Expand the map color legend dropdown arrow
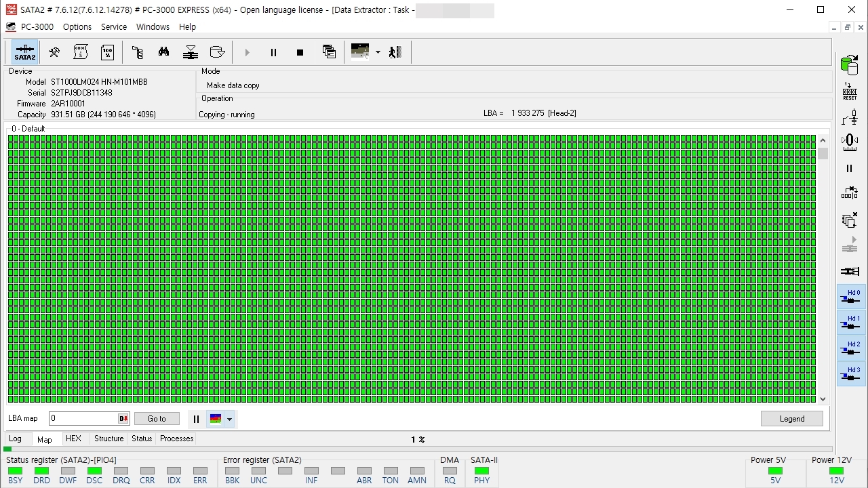Screen dimensions: 868x488 click(229, 419)
